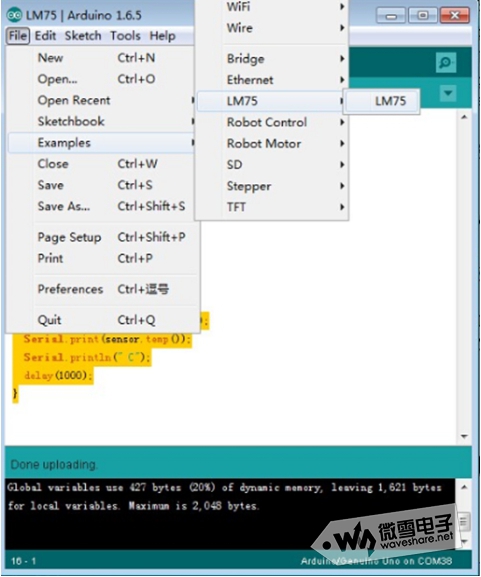The image size is (481, 577).
Task: Maximize the Arduino window
Action: click(x=422, y=16)
